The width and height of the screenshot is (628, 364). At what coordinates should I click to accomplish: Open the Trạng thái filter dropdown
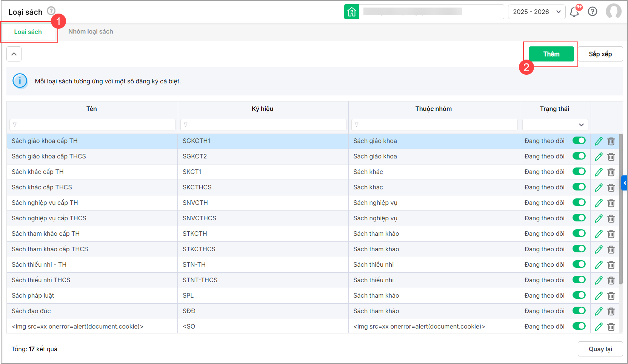555,125
